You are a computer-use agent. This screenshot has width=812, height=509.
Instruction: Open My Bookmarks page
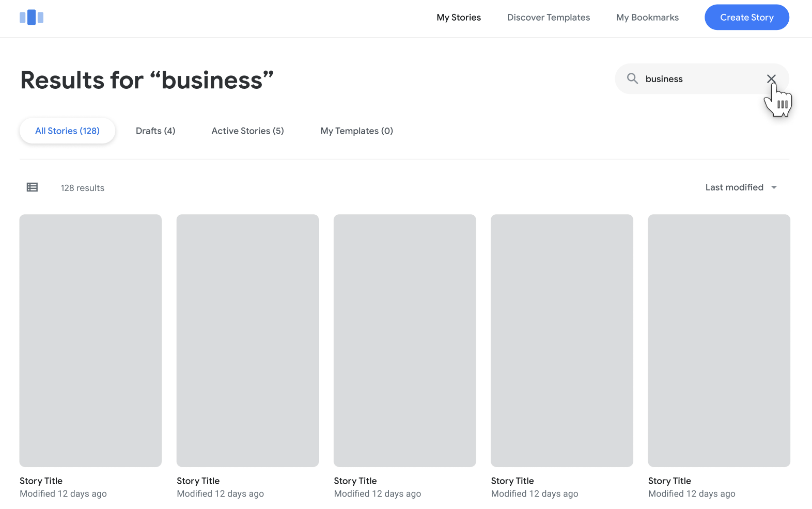pyautogui.click(x=647, y=18)
